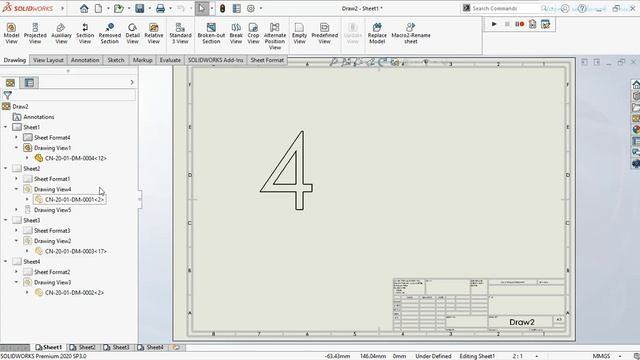Go to the Sheet4 bottom tab
Screen dimensions: 640x360
151,347
